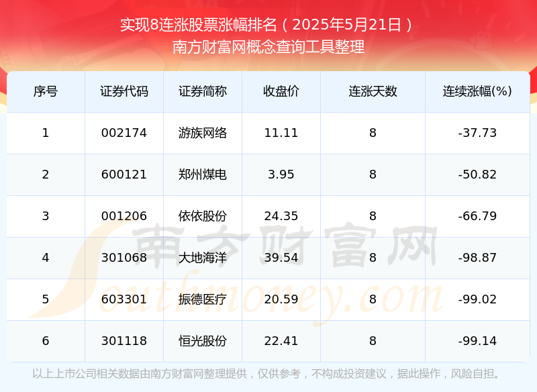Image resolution: width=537 pixels, height=392 pixels.
Task: Click stock name 恒光股份
Action: 203,341
